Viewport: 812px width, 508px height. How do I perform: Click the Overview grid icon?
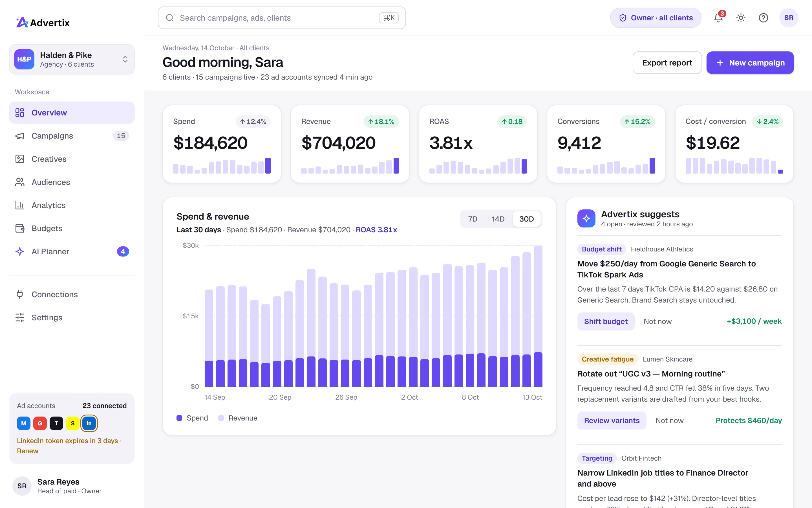[20, 113]
